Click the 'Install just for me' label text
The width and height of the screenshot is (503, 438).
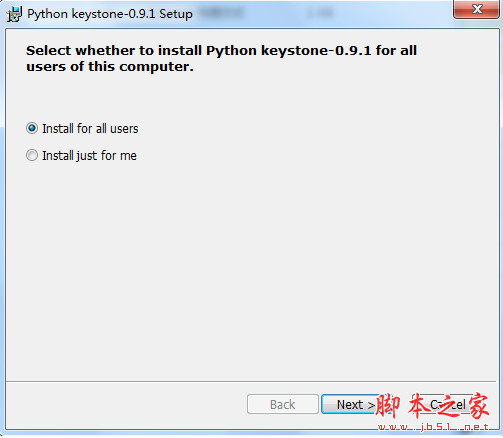click(x=89, y=156)
